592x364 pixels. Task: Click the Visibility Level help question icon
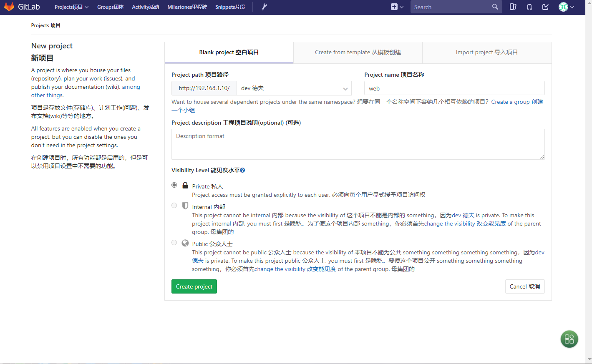tap(242, 170)
